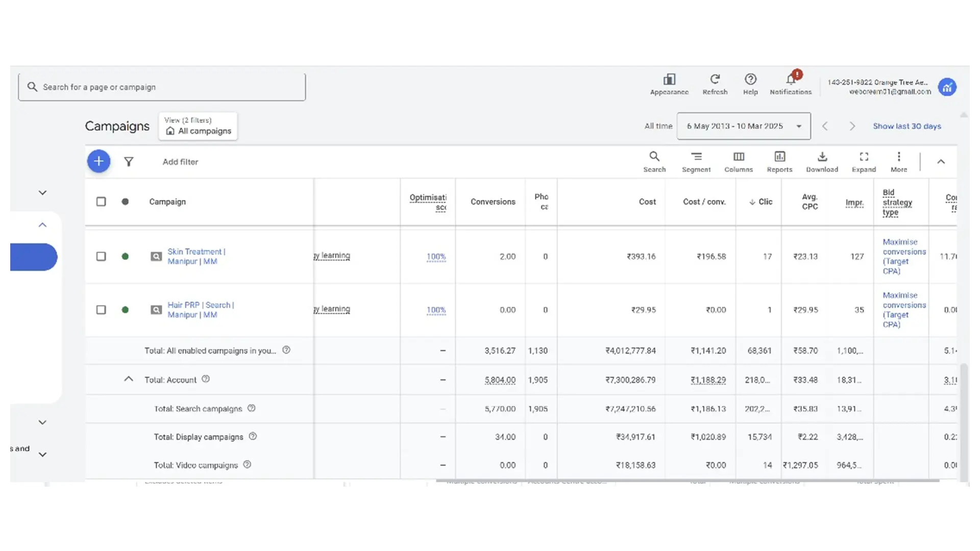Click help icon beside Total: Search campaigns
The image size is (980, 551).
pyautogui.click(x=251, y=408)
